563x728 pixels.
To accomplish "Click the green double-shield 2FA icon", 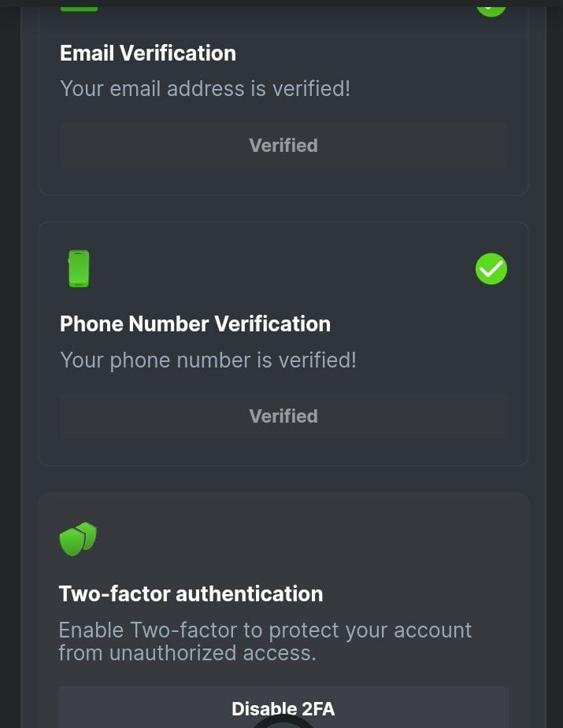I will (x=78, y=539).
